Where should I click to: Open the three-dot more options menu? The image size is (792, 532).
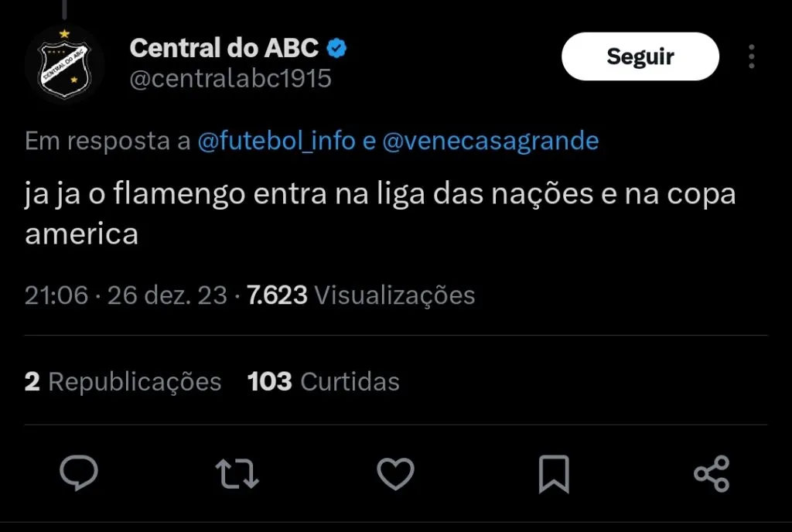[751, 56]
